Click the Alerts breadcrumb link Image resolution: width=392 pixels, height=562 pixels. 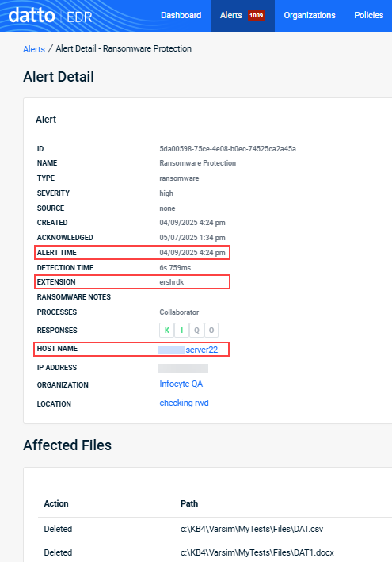(34, 49)
